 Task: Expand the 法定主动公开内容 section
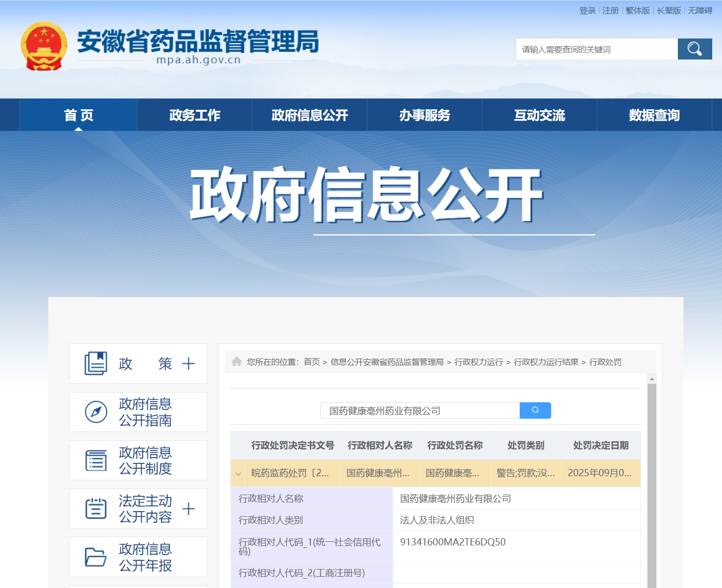pos(189,509)
